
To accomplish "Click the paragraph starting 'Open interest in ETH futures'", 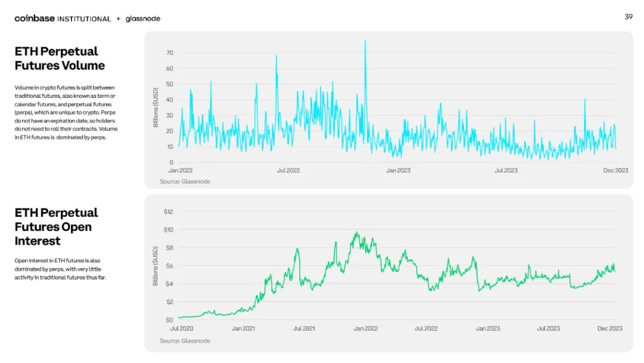I will click(x=60, y=269).
